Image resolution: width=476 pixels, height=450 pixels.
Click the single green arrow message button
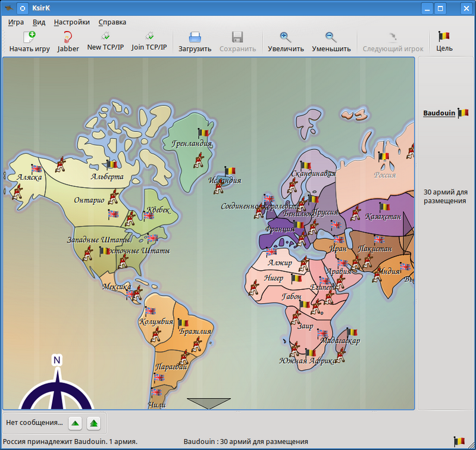coord(75,423)
